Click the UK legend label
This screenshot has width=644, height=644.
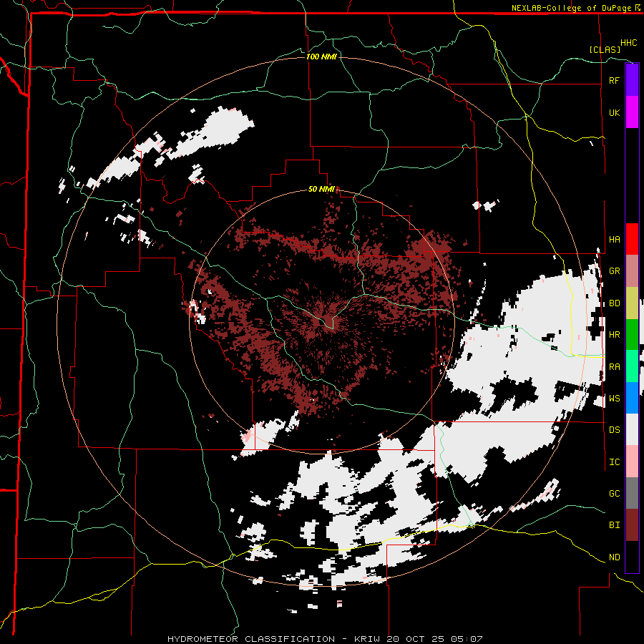point(614,112)
